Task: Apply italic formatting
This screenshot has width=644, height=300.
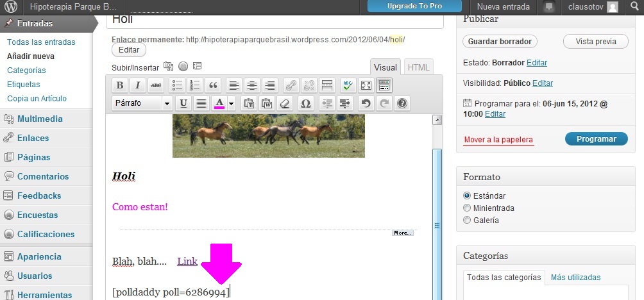Action: pyautogui.click(x=138, y=85)
